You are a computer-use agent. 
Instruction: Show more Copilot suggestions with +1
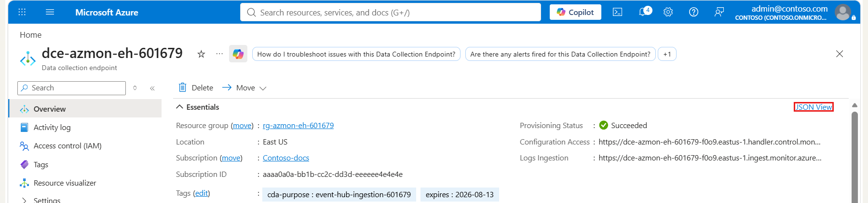coord(667,54)
